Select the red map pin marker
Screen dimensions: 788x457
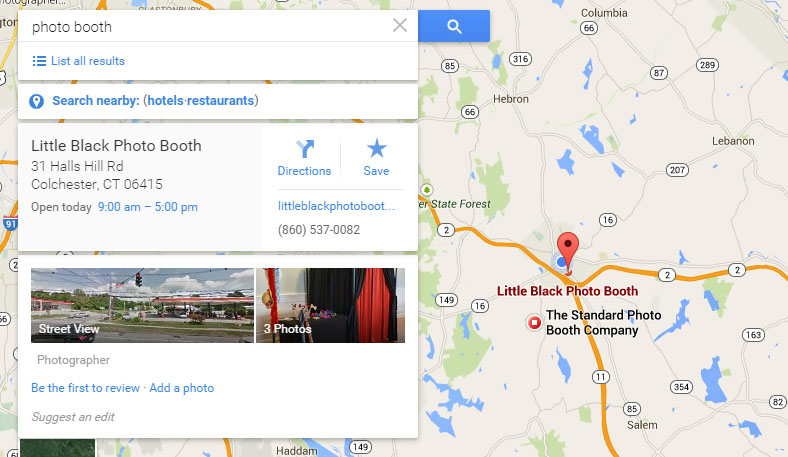(x=568, y=253)
